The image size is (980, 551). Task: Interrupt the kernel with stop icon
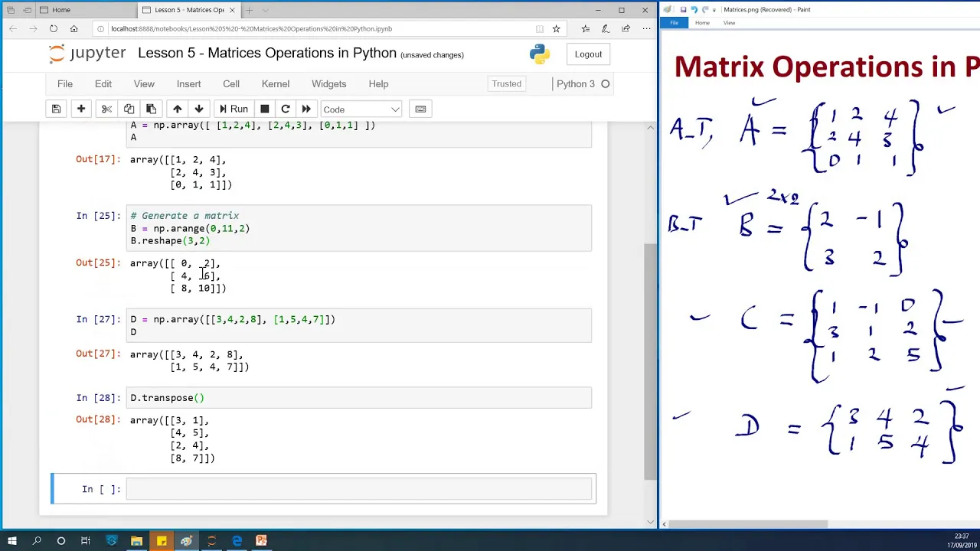(x=265, y=109)
